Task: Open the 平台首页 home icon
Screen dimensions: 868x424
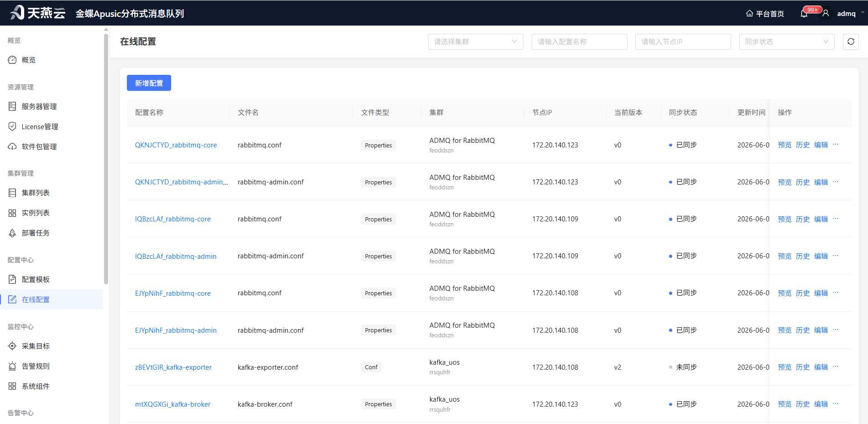Action: (749, 14)
